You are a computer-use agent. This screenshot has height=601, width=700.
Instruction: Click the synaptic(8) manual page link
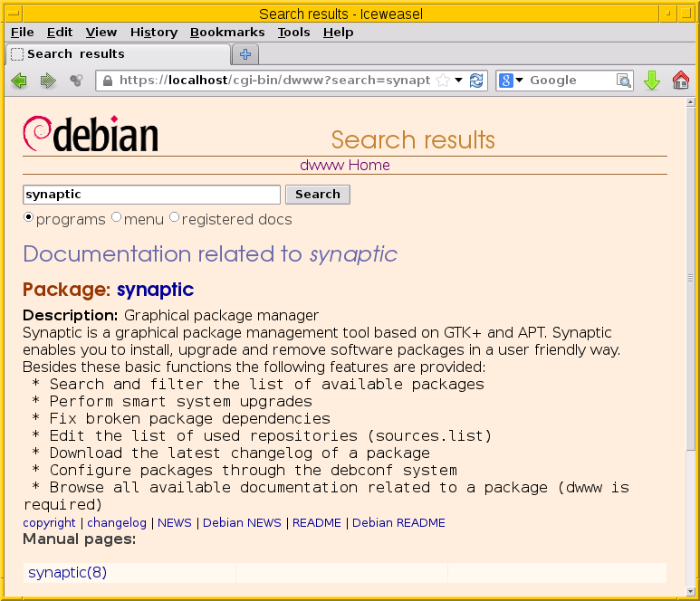[x=68, y=573]
